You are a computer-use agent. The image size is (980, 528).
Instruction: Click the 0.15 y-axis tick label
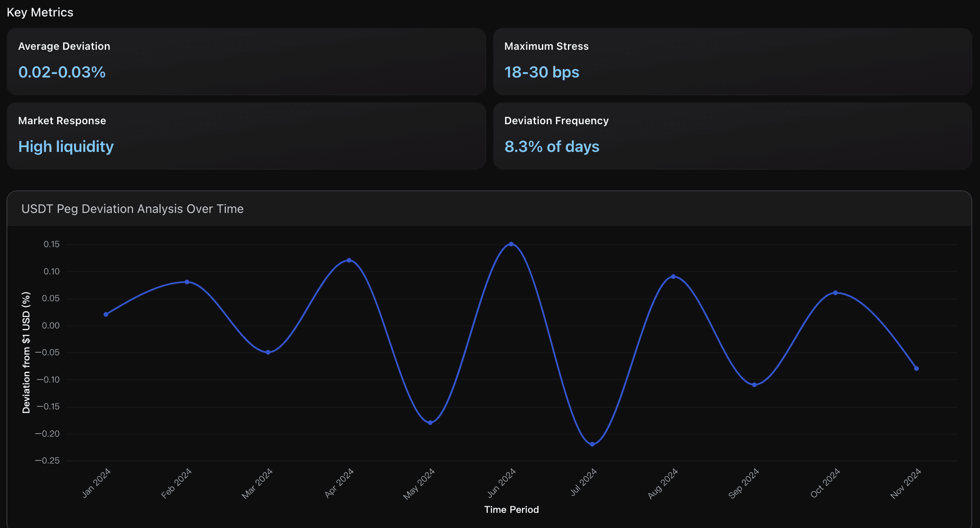click(x=52, y=245)
